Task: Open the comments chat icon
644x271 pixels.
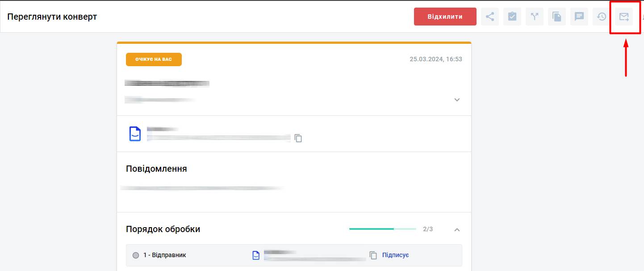Action: [x=579, y=17]
